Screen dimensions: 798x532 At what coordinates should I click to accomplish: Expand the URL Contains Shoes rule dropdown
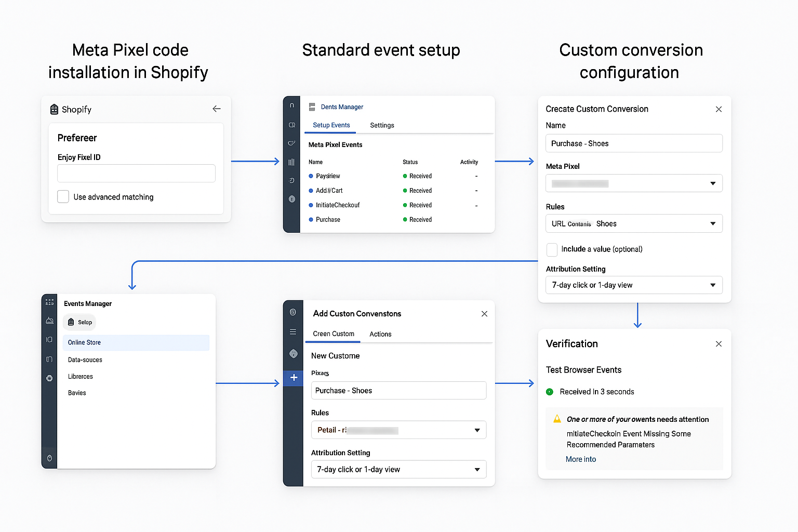[x=633, y=223]
